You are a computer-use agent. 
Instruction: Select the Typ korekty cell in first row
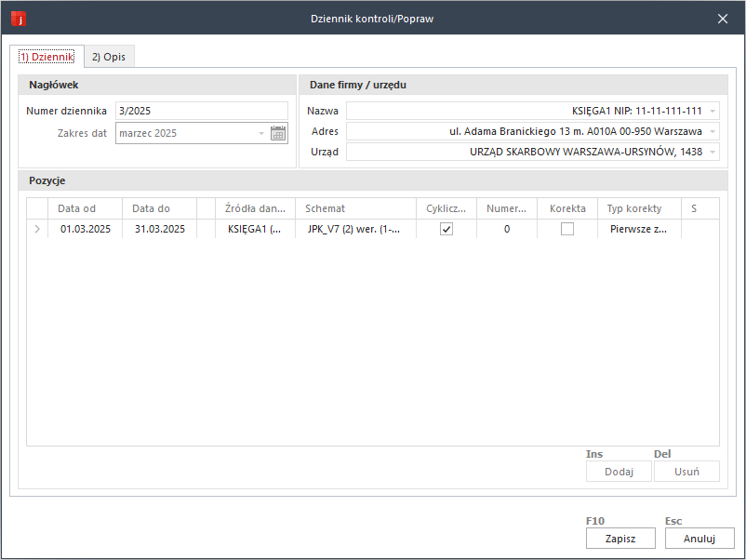pyautogui.click(x=638, y=229)
